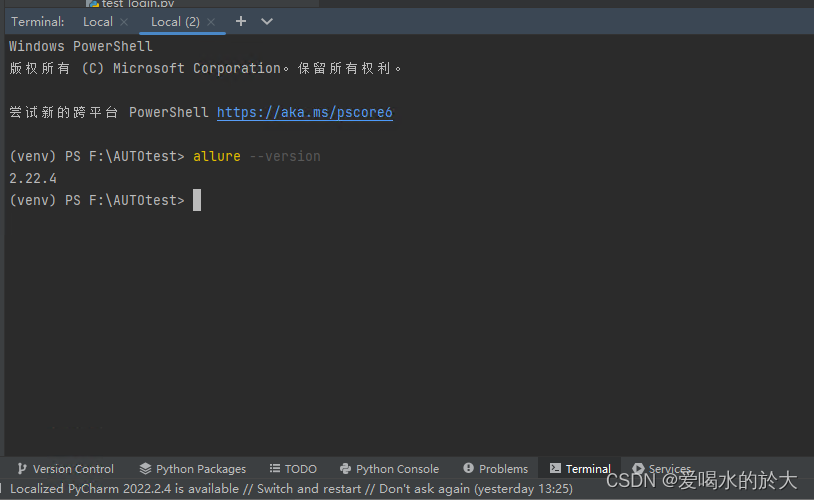Toggle the Terminal tool window button
814x500 pixels.
click(580, 469)
